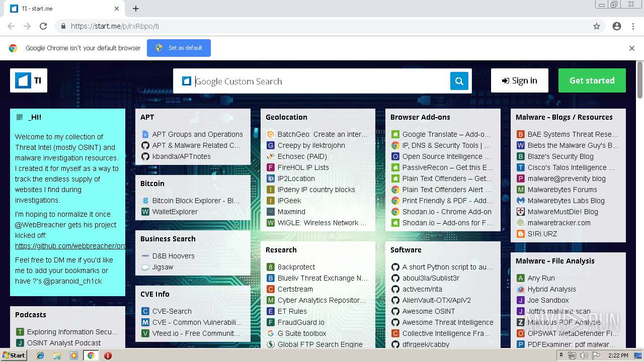
Task: Open the Awesome Threat Intelligence link
Action: click(x=448, y=322)
